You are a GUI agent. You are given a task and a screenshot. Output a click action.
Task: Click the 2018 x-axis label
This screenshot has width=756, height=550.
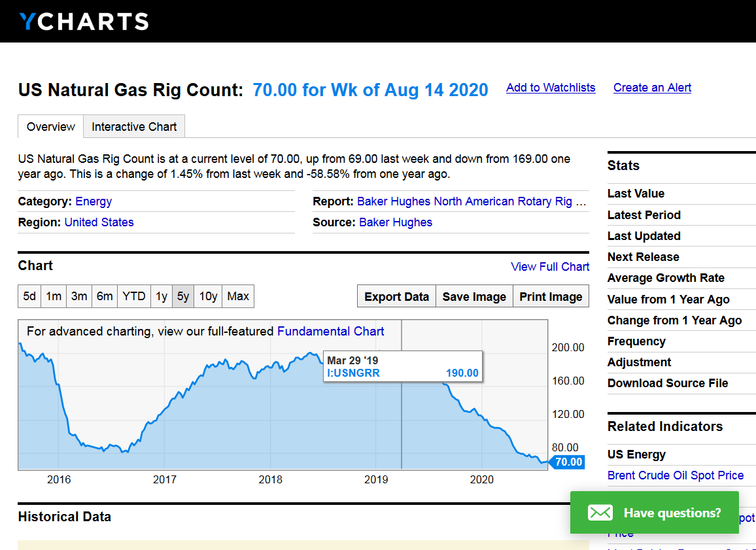coord(271,479)
